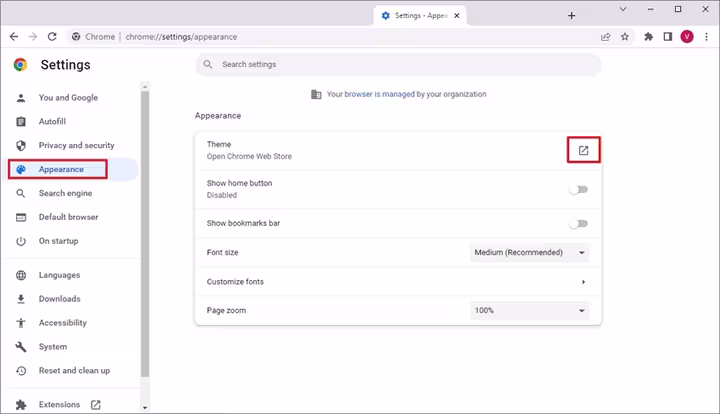Image resolution: width=720 pixels, height=414 pixels.
Task: Expand Customize fonts section
Action: coord(583,282)
